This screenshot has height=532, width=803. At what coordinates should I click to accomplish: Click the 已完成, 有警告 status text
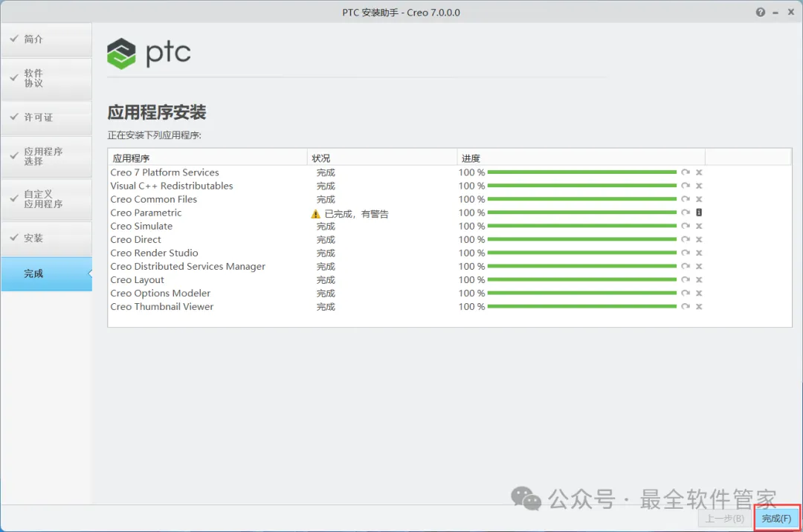356,214
